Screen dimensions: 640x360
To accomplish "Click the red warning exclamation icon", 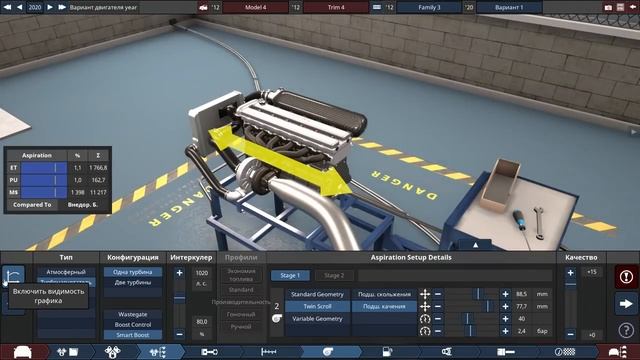I will click(626, 277).
